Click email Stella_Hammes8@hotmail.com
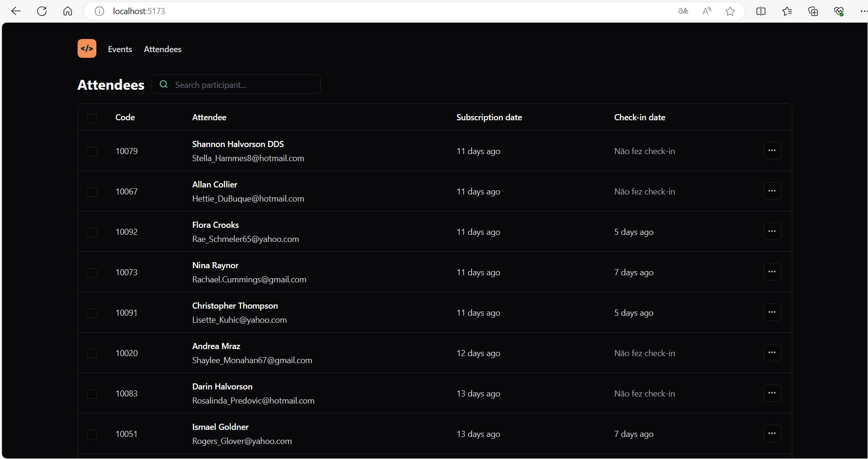 (x=248, y=158)
